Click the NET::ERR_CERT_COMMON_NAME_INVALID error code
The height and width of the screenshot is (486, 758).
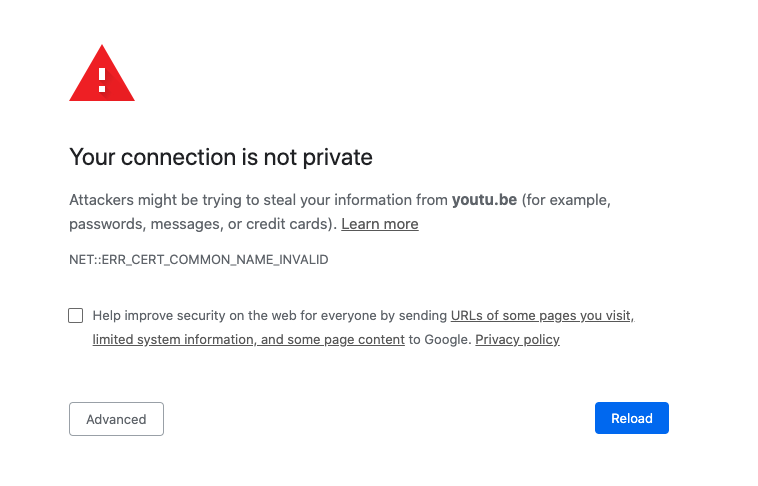point(199,260)
